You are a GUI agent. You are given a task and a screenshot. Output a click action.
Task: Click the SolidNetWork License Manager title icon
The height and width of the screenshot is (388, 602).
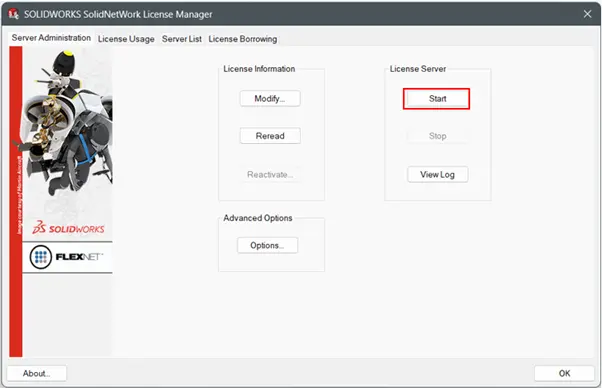[13, 14]
